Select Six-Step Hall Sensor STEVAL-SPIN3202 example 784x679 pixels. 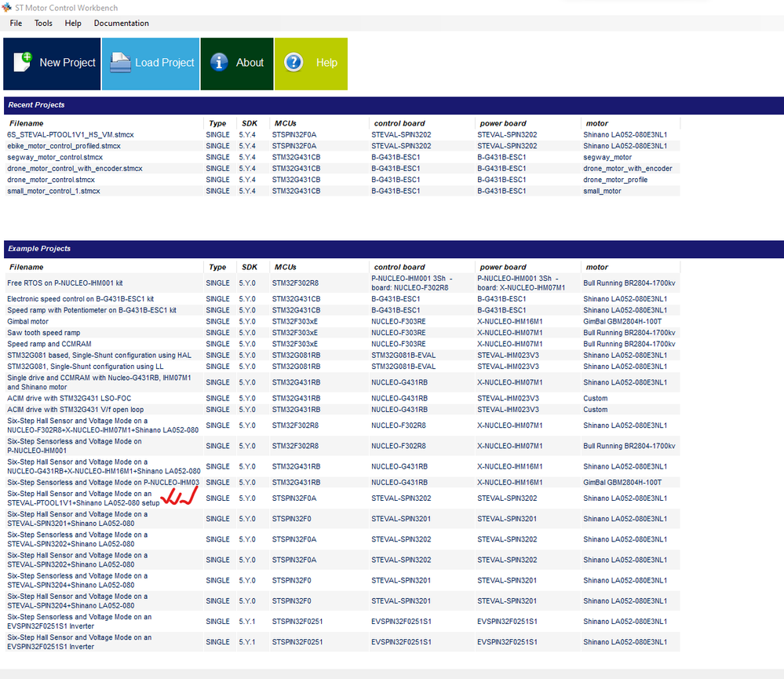78,560
